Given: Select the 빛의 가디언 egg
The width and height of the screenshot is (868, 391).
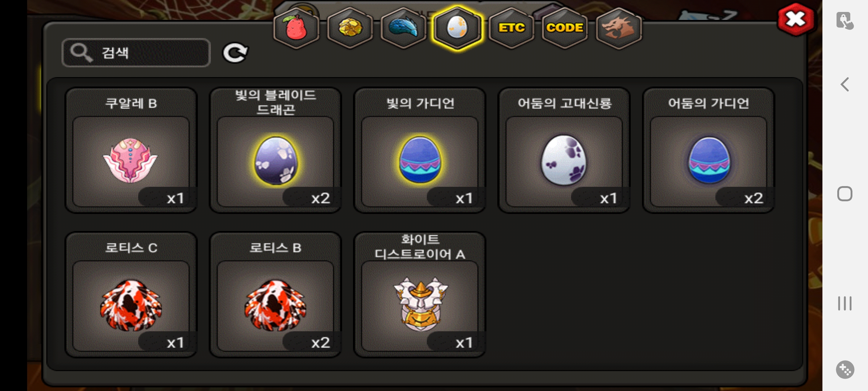Looking at the screenshot, I should click(x=420, y=150).
